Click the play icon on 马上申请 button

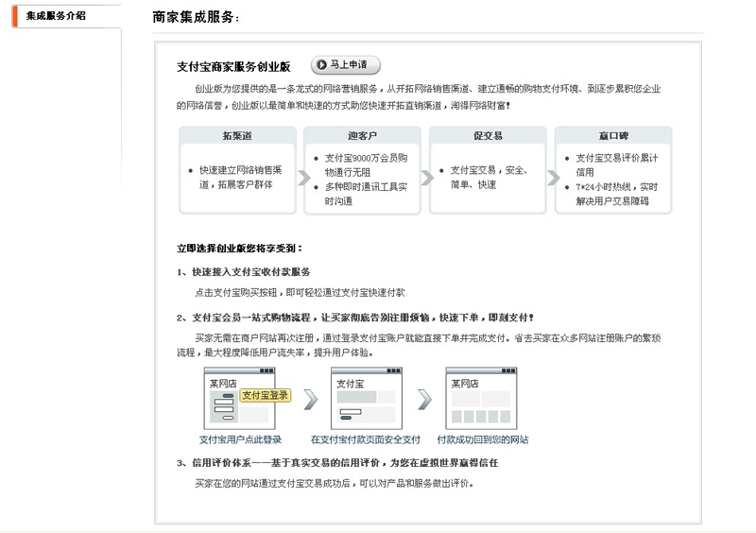coord(321,64)
